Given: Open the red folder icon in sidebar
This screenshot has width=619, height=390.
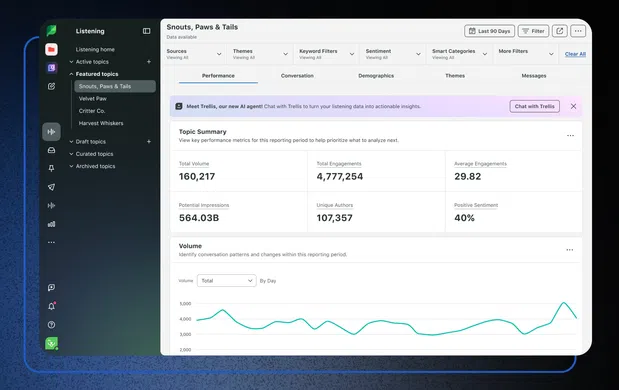Looking at the screenshot, I should (x=51, y=49).
